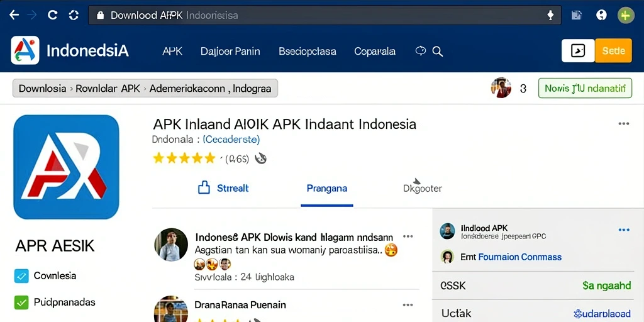Reload the page with the refresh icon
The height and width of the screenshot is (322, 644).
click(x=53, y=15)
